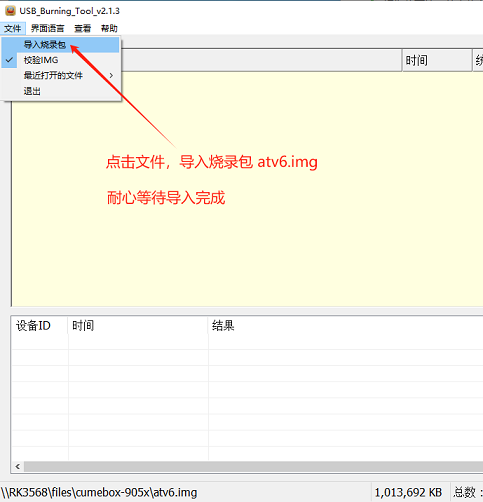Click the 1,013,692 KB size field

(408, 493)
